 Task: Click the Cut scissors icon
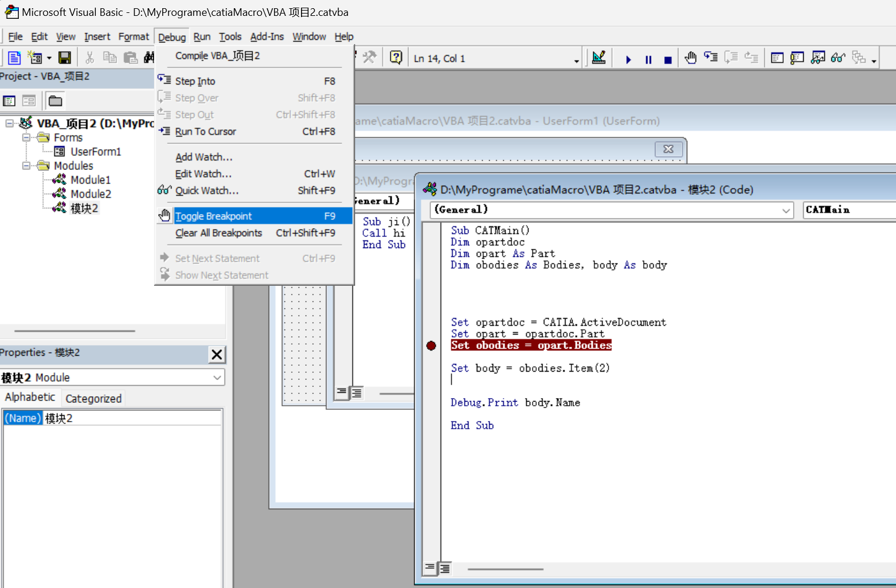(x=89, y=58)
